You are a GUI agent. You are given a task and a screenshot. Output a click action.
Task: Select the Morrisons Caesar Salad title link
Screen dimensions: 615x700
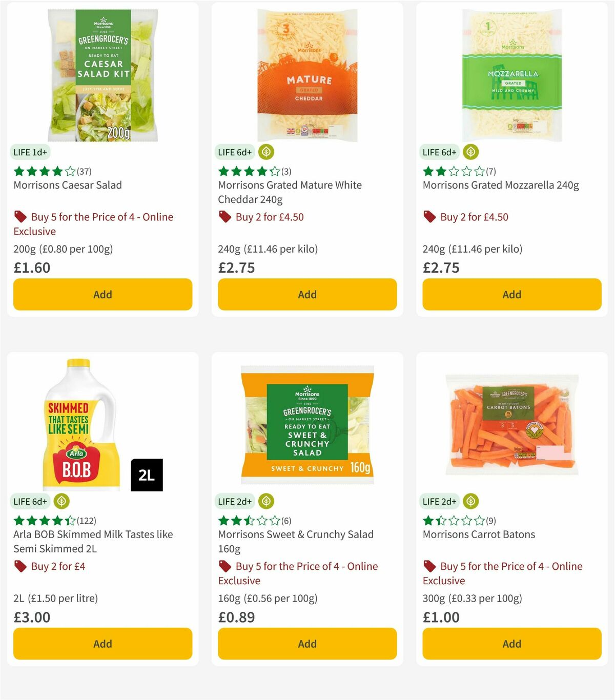pos(67,185)
